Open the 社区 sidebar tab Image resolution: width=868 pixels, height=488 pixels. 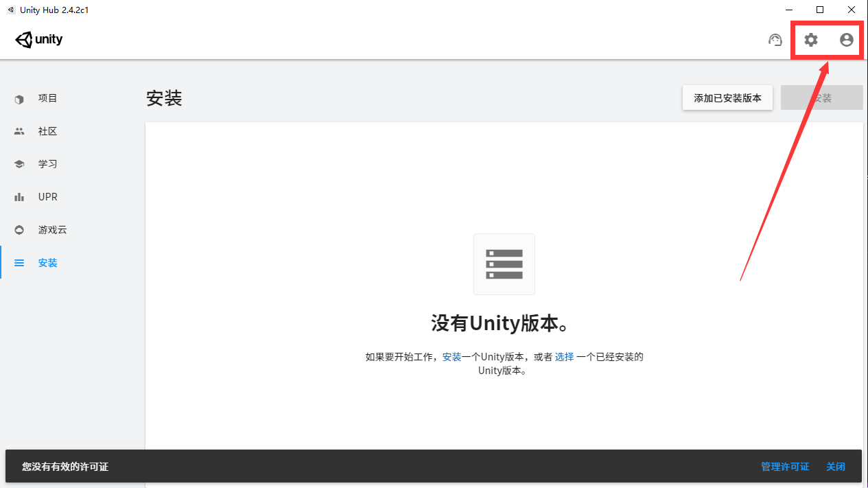tap(69, 132)
